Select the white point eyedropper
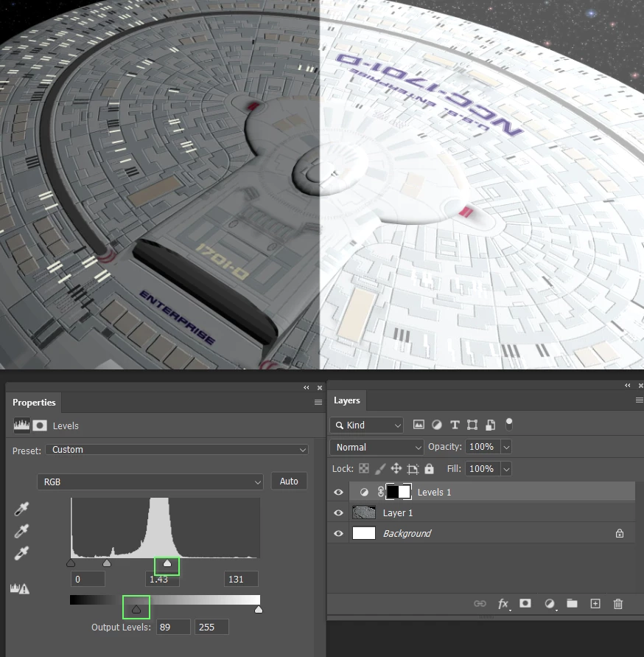This screenshot has height=657, width=644. coord(21,553)
